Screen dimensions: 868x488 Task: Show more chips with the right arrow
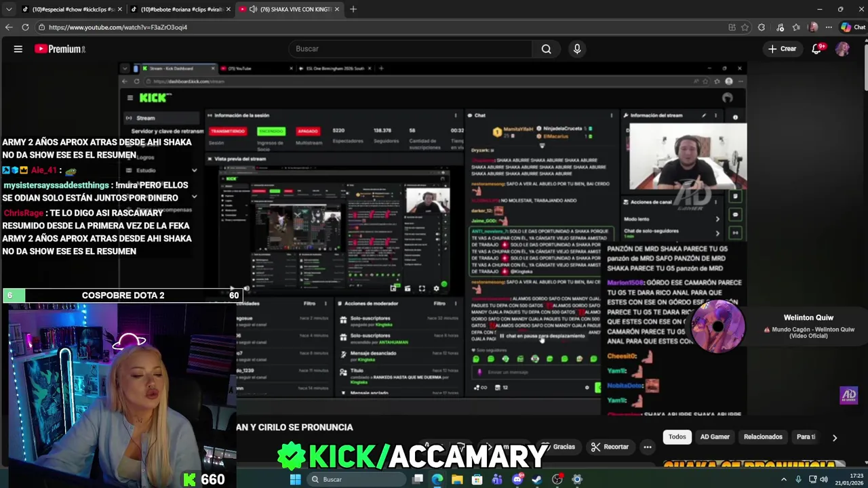point(834,437)
